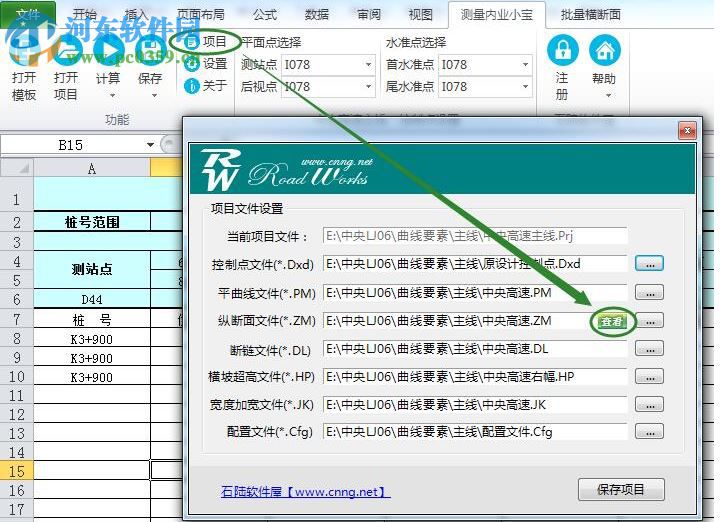The width and height of the screenshot is (722, 522).
Task: Browse for the 断链文件 DL file
Action: (x=649, y=348)
